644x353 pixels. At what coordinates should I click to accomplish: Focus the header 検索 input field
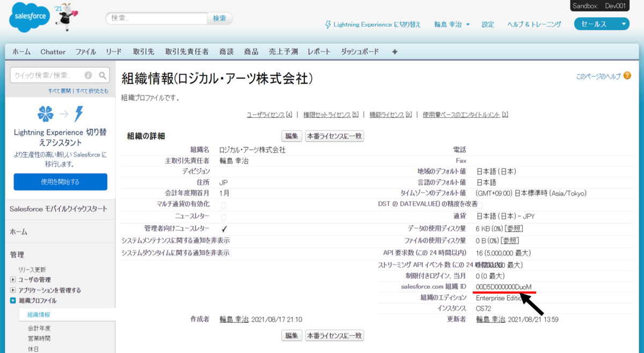157,18
